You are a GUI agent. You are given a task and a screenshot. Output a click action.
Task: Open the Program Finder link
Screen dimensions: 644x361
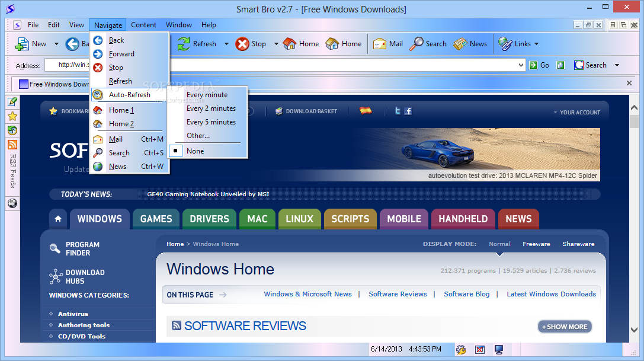tap(75, 249)
